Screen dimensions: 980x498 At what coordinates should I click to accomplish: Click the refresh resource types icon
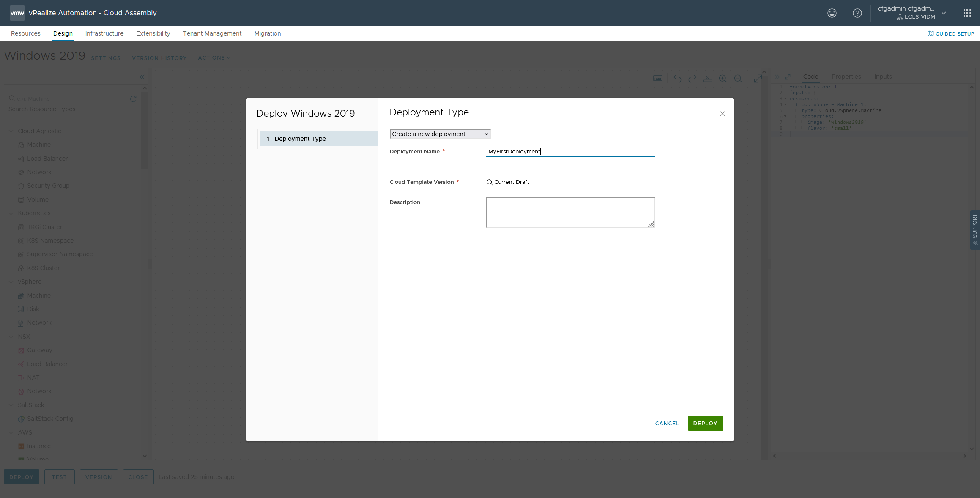tap(133, 99)
